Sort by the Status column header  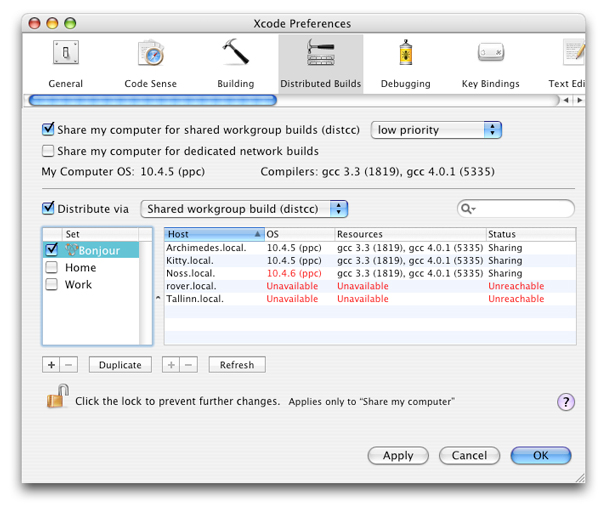click(x=531, y=234)
